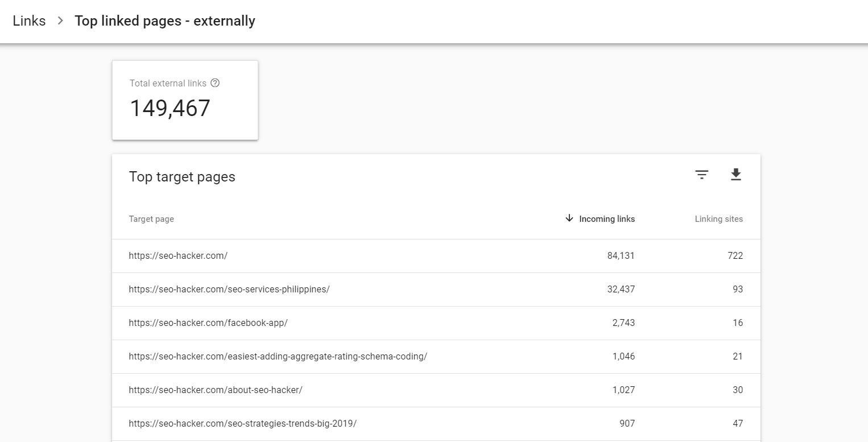Select the facebook-app target page row

(x=208, y=323)
